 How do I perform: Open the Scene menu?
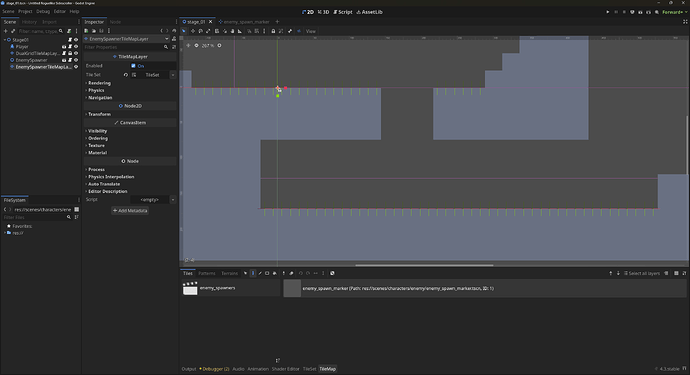click(8, 11)
